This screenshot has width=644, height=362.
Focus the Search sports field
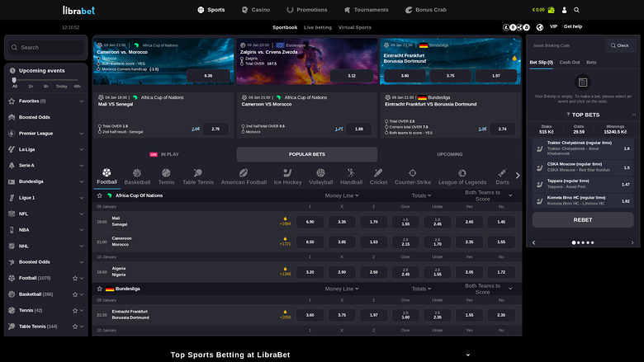[46, 48]
